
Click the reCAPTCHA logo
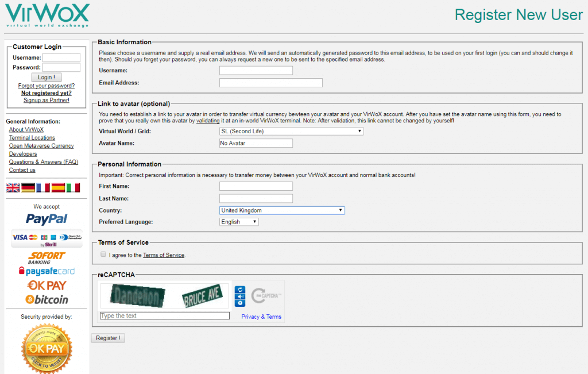tap(266, 296)
